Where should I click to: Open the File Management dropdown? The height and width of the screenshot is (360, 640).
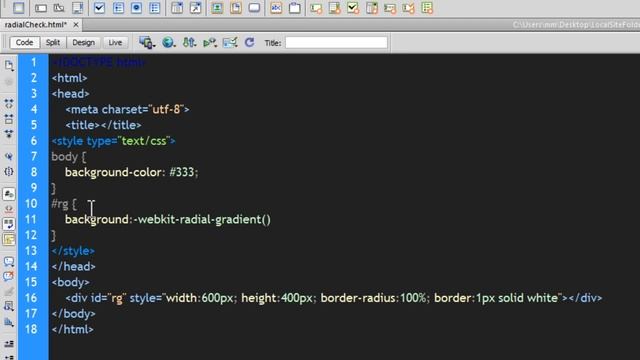(x=189, y=42)
